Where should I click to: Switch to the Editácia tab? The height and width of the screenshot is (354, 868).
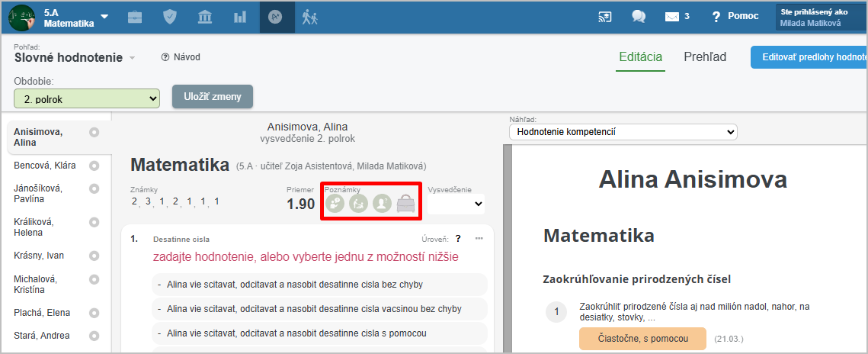pyautogui.click(x=640, y=57)
